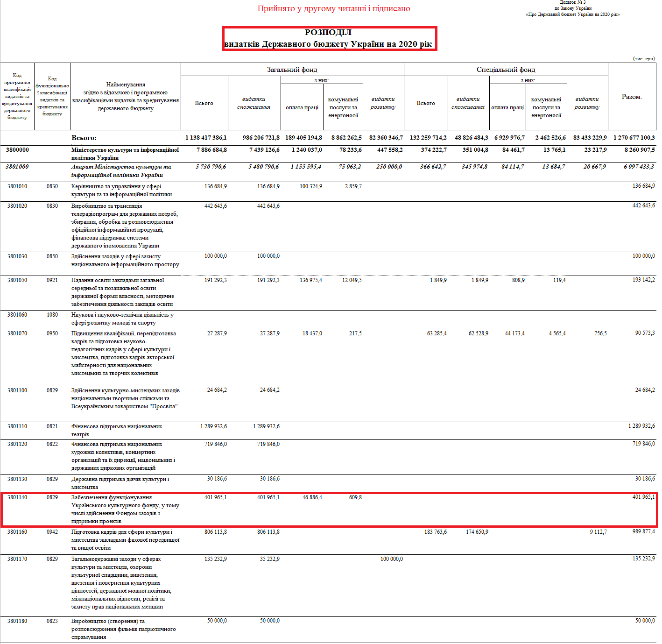The height and width of the screenshot is (644, 662).
Task: Click Разом value 719 846,0
Action: (644, 444)
